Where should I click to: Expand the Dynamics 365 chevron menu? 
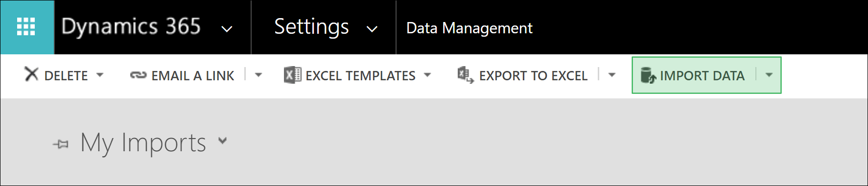tap(227, 29)
